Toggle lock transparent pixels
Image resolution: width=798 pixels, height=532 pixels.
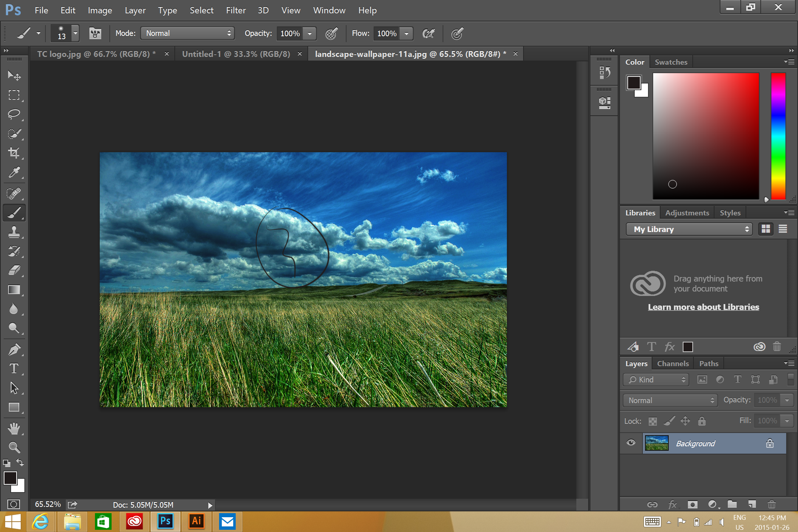click(x=653, y=421)
